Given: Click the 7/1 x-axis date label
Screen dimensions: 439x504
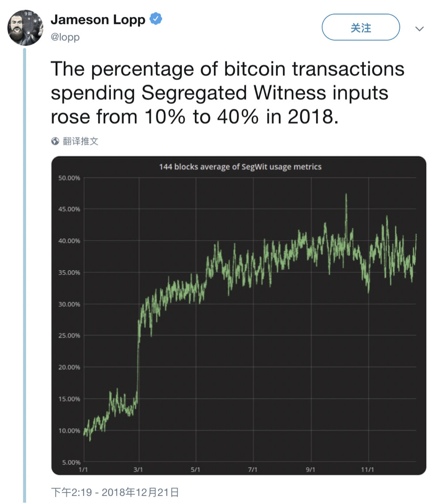Looking at the screenshot, I should click(x=253, y=470).
